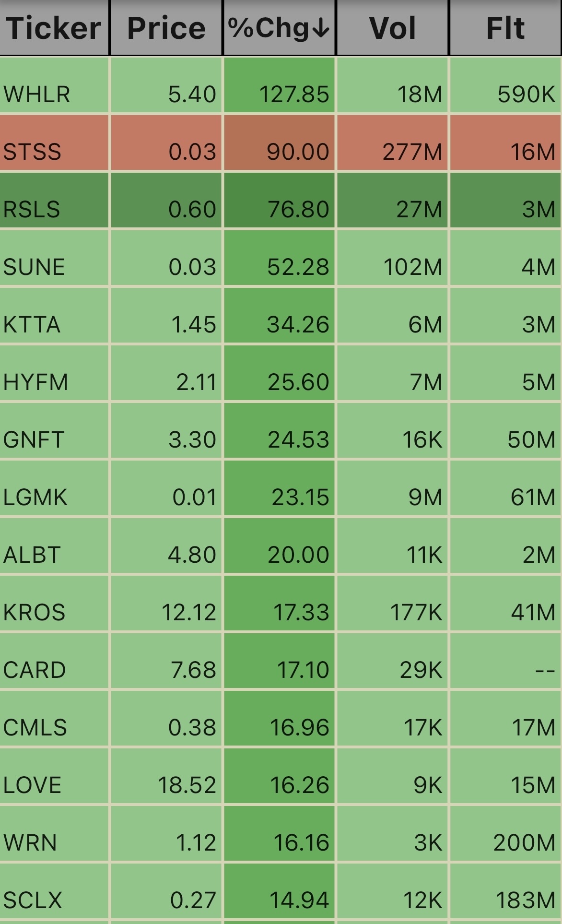Open the LGMK ticker entry
Screen dimensions: 562x924
[x=35, y=497]
